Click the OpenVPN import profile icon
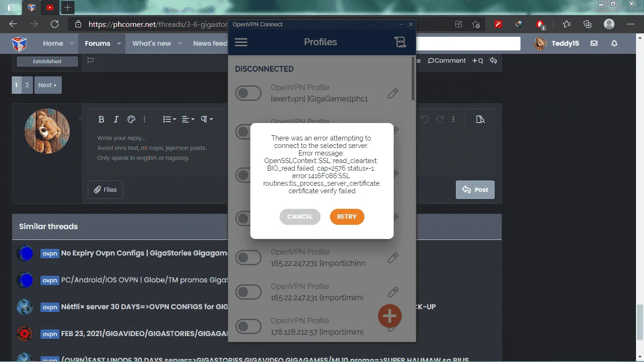644x362 pixels. click(x=400, y=42)
